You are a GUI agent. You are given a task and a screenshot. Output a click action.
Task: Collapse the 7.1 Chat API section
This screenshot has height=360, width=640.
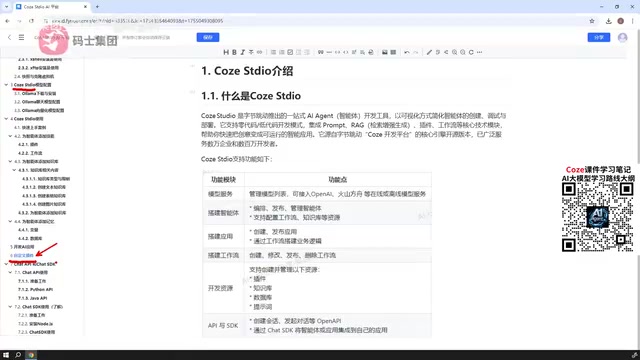(x=10, y=272)
